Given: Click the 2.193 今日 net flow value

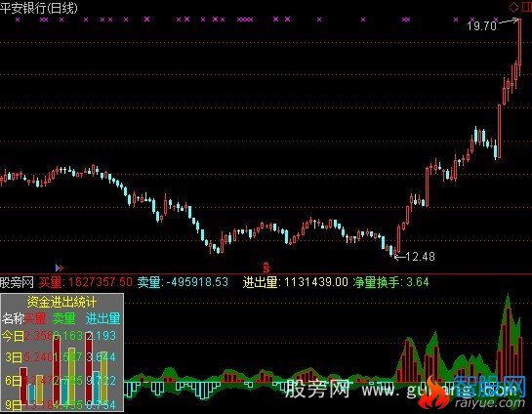Looking at the screenshot, I should (101, 336).
